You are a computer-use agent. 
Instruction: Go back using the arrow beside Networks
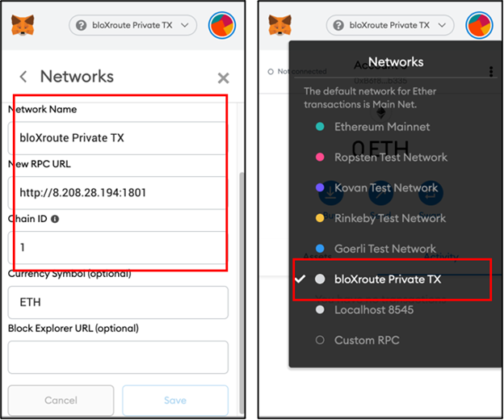tap(23, 77)
